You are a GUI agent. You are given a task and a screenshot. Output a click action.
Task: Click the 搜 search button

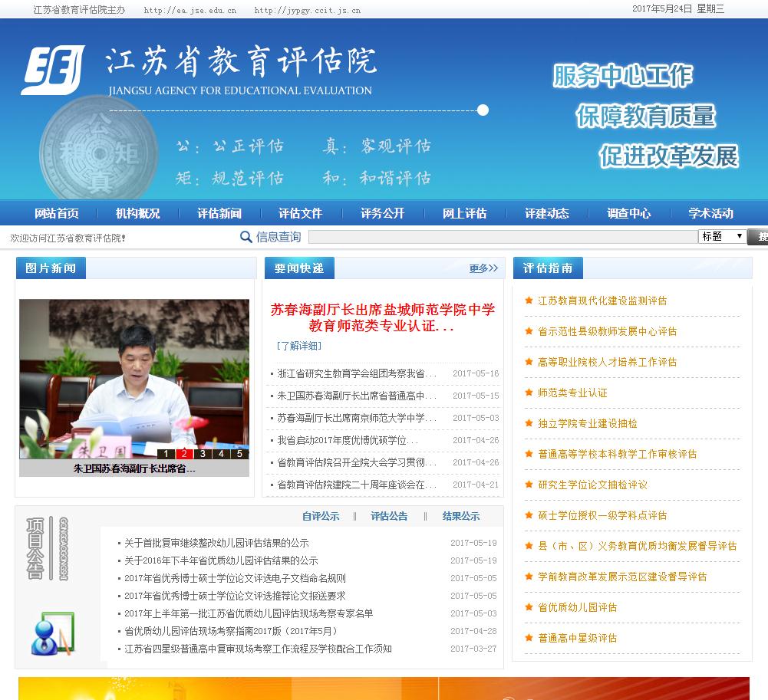pyautogui.click(x=760, y=238)
